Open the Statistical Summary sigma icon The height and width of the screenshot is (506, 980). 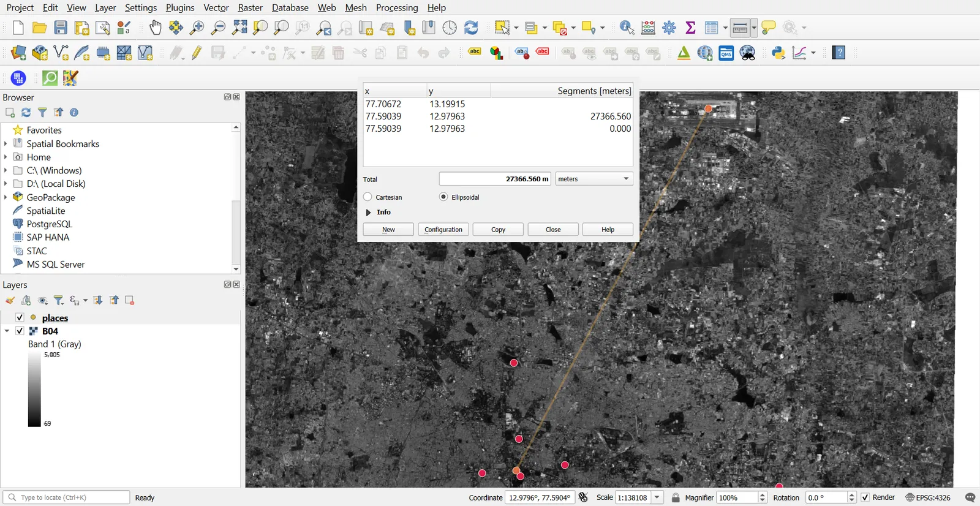click(x=690, y=28)
